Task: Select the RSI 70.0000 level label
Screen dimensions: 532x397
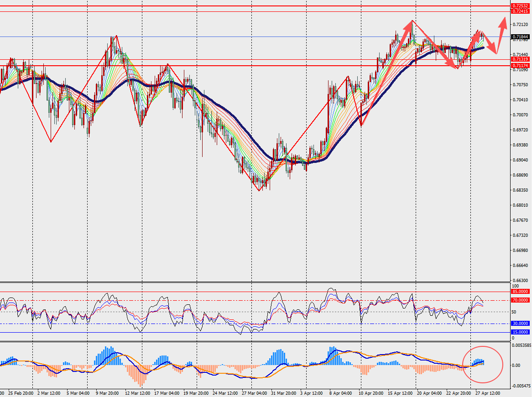Action: click(x=520, y=300)
